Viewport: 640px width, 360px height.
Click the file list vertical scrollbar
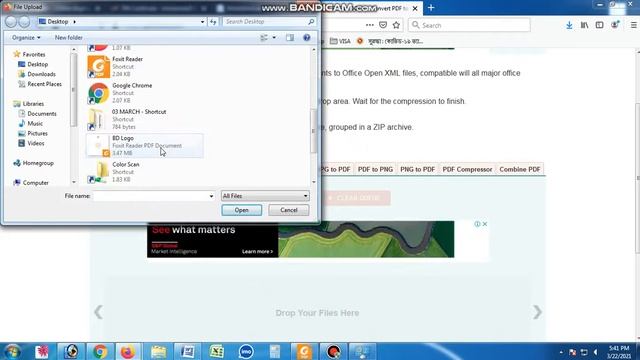pos(313,131)
